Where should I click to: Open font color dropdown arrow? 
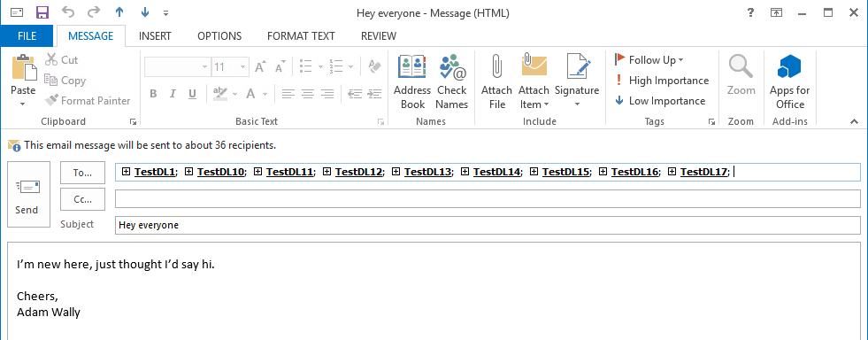point(265,94)
